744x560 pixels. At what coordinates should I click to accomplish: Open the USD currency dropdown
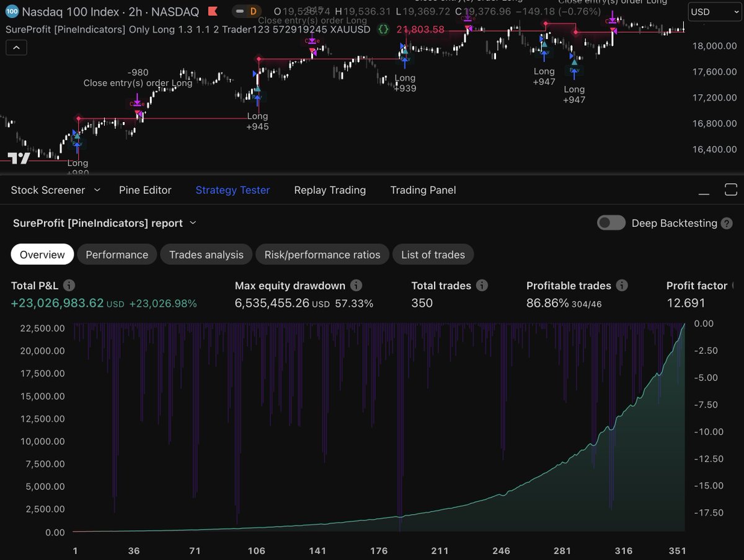point(715,12)
